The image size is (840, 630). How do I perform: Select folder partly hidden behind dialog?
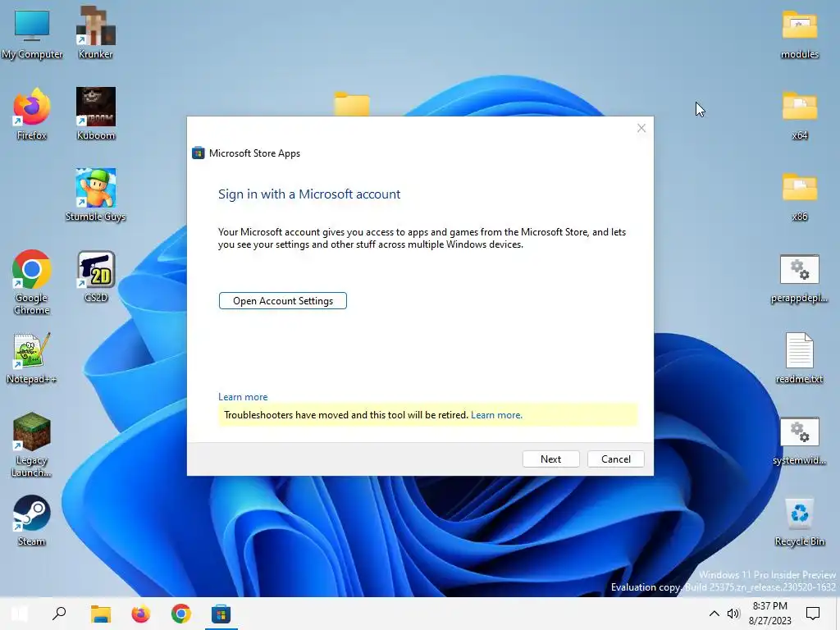[x=351, y=104]
